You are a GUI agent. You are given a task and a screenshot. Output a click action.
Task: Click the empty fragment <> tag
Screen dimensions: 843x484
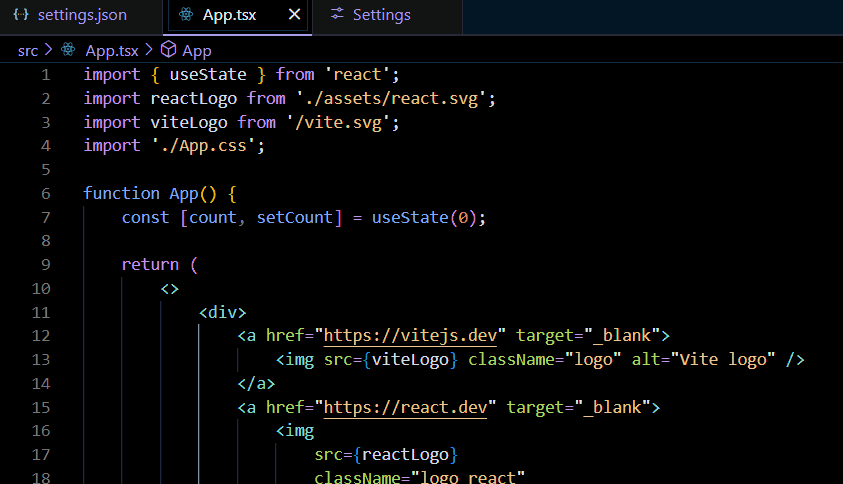click(169, 289)
